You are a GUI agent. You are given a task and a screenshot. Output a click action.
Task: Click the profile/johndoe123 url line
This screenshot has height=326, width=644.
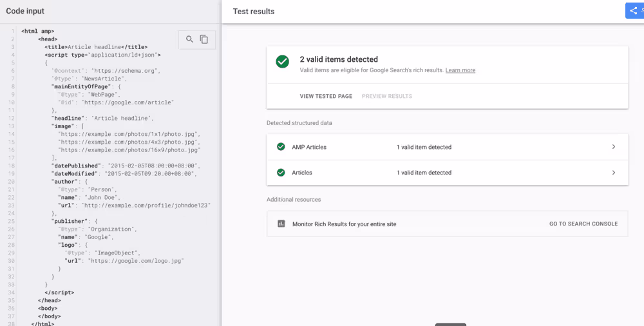134,206
